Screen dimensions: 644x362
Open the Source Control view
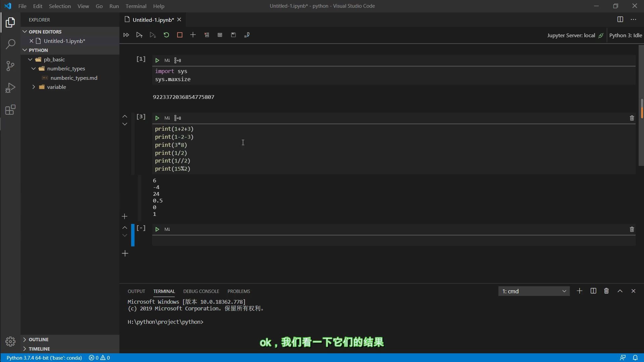coord(10,66)
